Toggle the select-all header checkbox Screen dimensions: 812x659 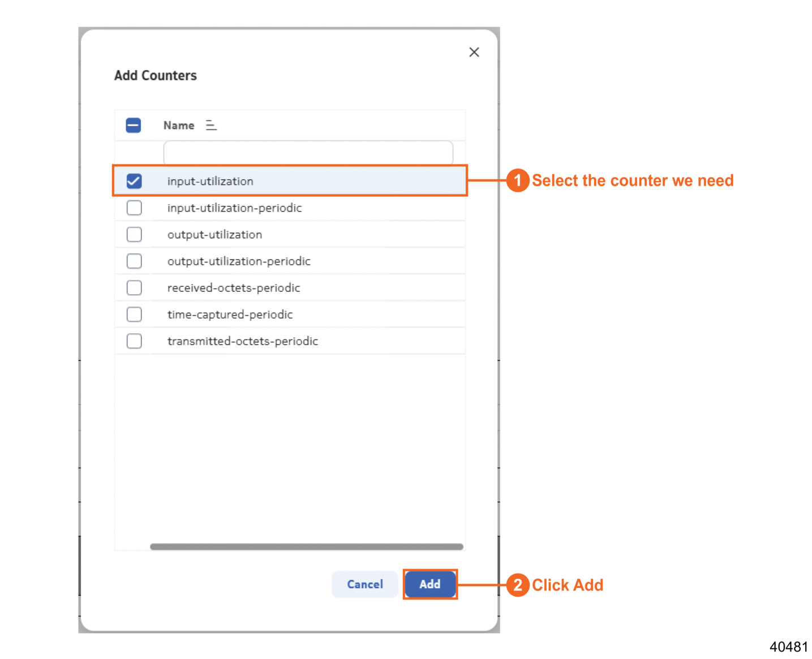pyautogui.click(x=134, y=125)
